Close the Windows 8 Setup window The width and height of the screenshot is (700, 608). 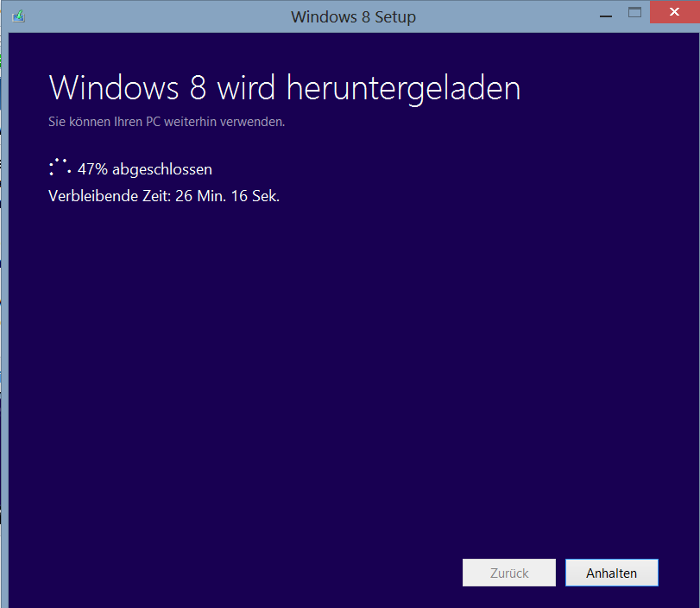[x=675, y=12]
